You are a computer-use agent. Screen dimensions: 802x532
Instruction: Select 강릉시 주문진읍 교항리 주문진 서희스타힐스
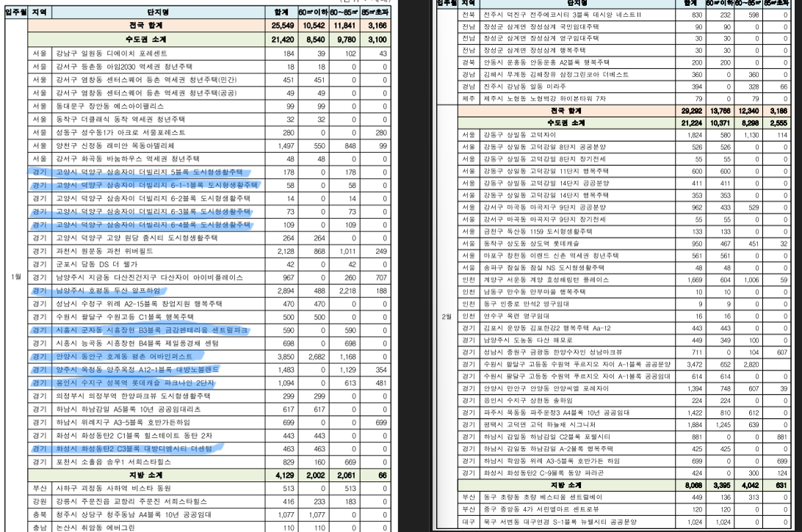pos(131,502)
